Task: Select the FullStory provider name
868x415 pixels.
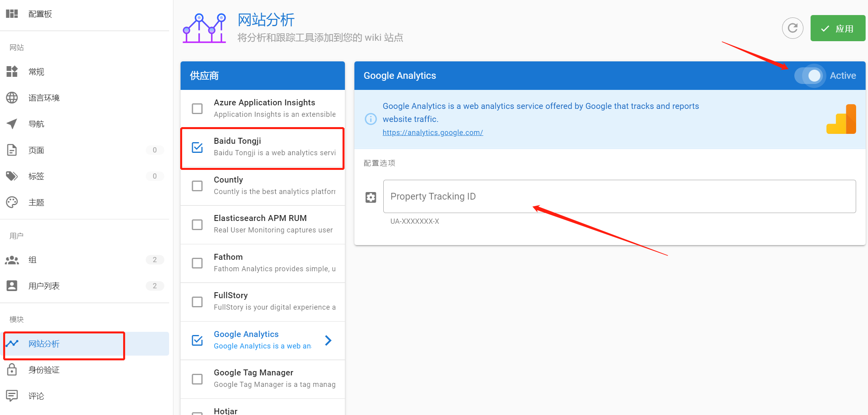Action: click(231, 295)
